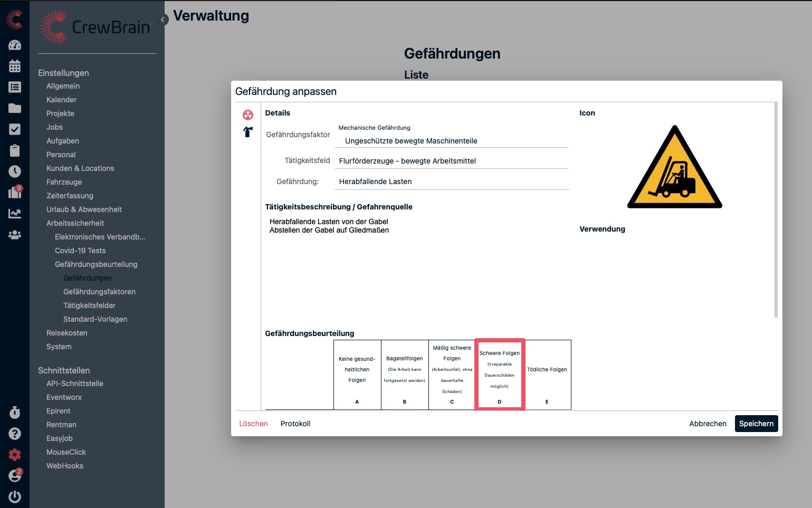
Task: Select severity D 'Schwere Folgen'
Action: point(500,374)
